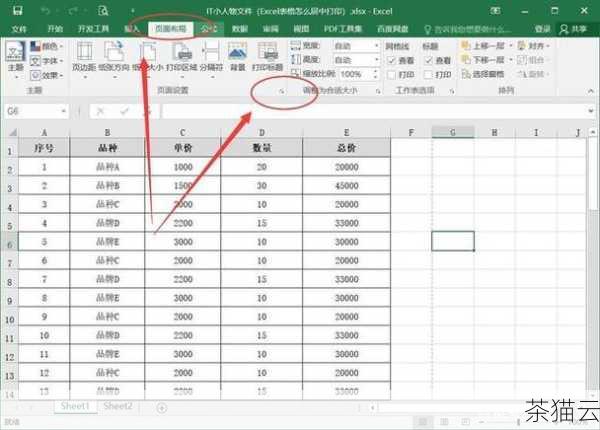Open the 对齐 align menu
Screen dimensions: 600x430
pos(533,46)
